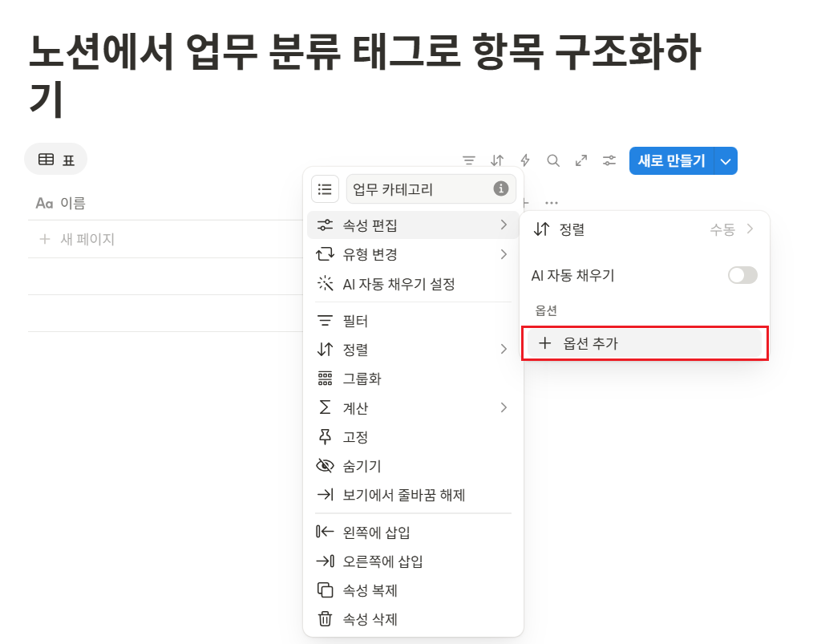Click the search magnifier icon above the table
This screenshot has height=644, width=813.
[x=552, y=160]
